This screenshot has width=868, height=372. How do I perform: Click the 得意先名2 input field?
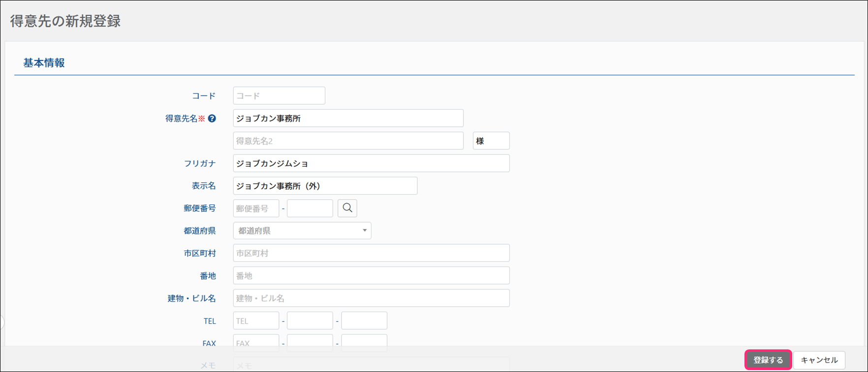(x=348, y=141)
